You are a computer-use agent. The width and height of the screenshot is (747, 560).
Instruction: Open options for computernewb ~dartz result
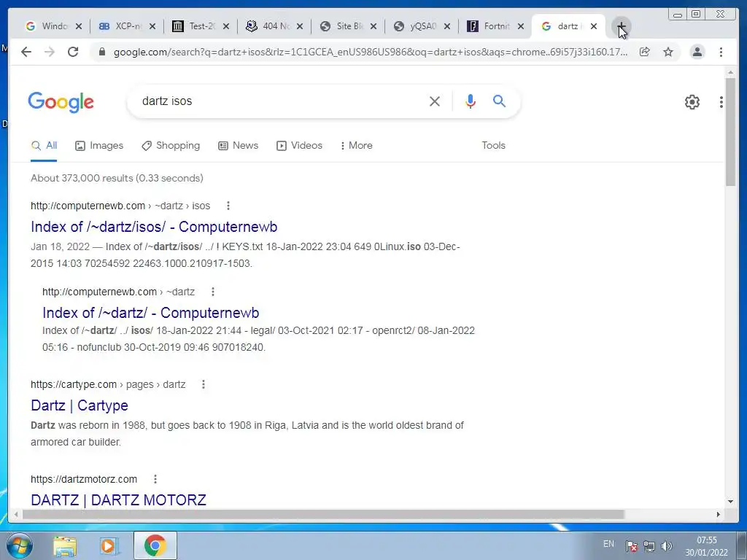(213, 292)
